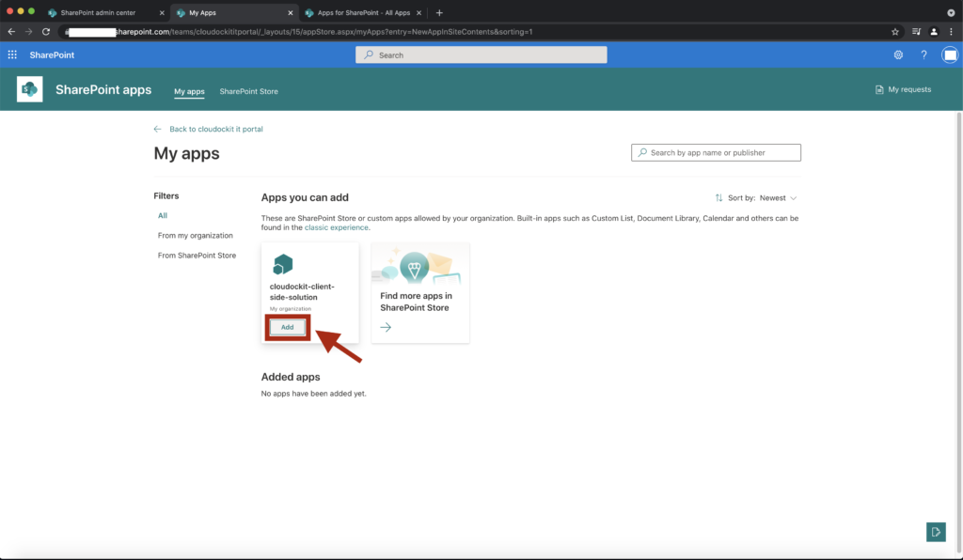The height and width of the screenshot is (560, 963).
Task: Open the SharePoint Store navigation tab
Action: point(248,91)
